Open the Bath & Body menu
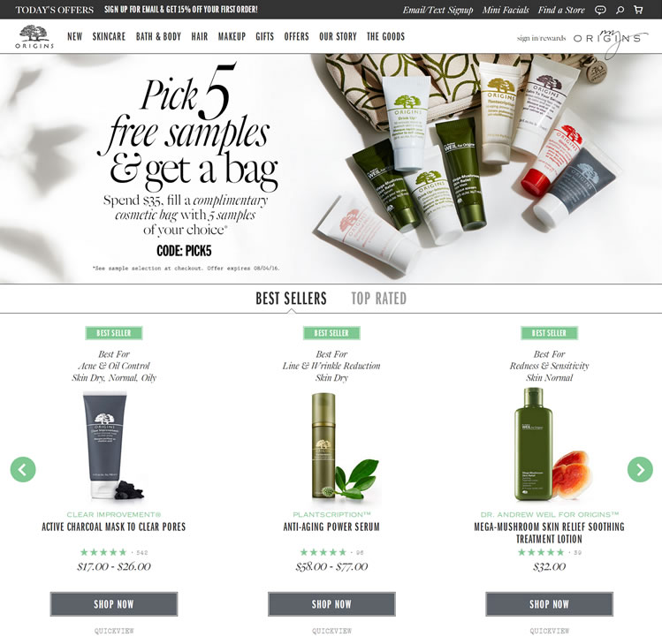662x644 pixels. pos(158,37)
